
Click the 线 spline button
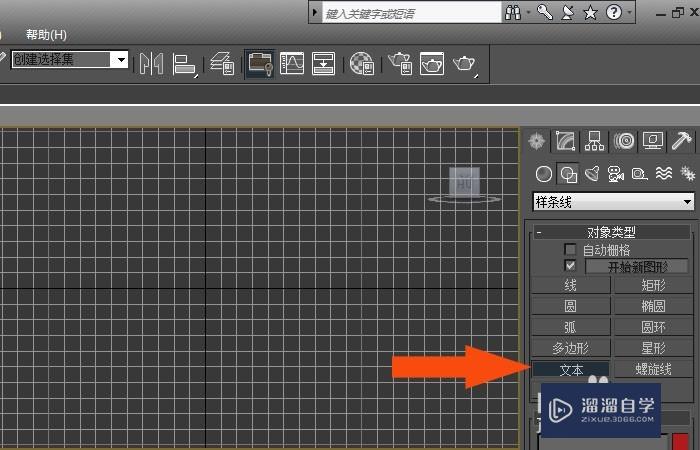[x=571, y=285]
